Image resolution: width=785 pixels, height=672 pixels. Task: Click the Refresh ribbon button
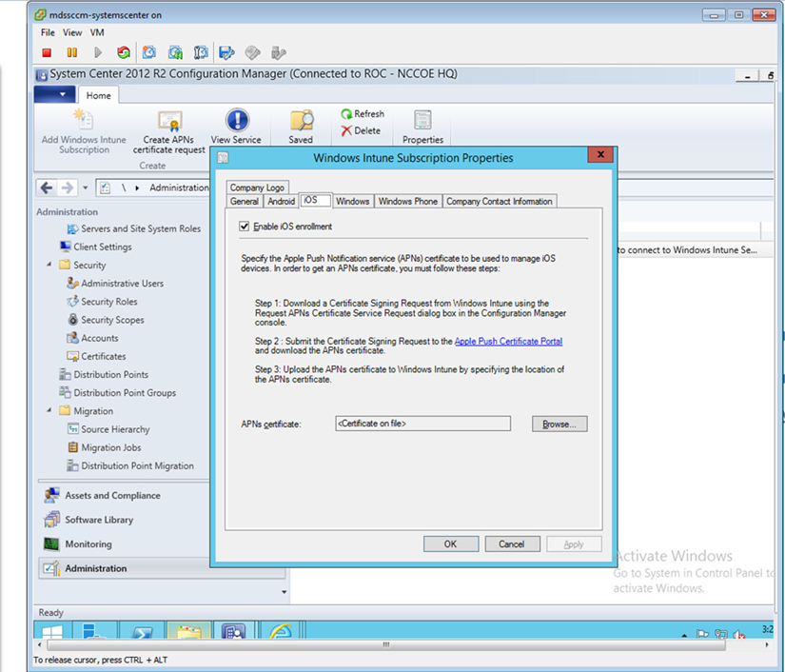pos(363,114)
